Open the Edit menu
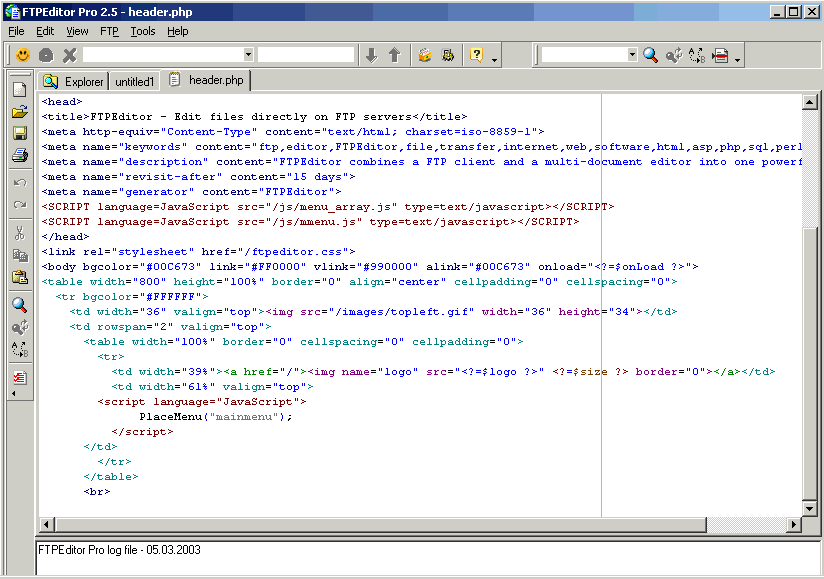This screenshot has height=579, width=824. point(45,32)
